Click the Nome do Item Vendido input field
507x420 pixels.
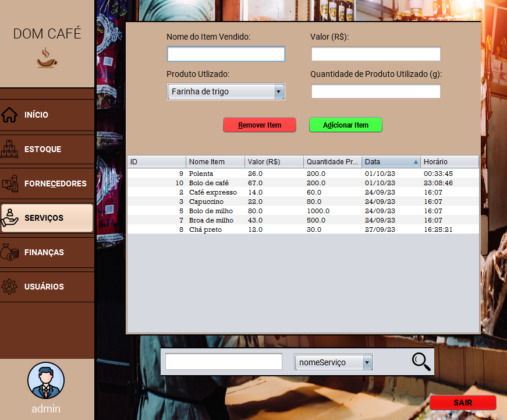[x=226, y=54]
